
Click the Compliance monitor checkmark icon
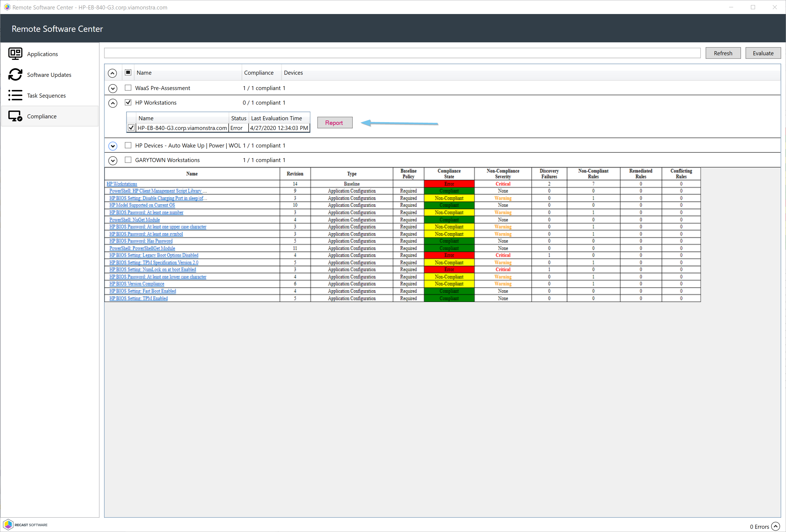coord(15,116)
